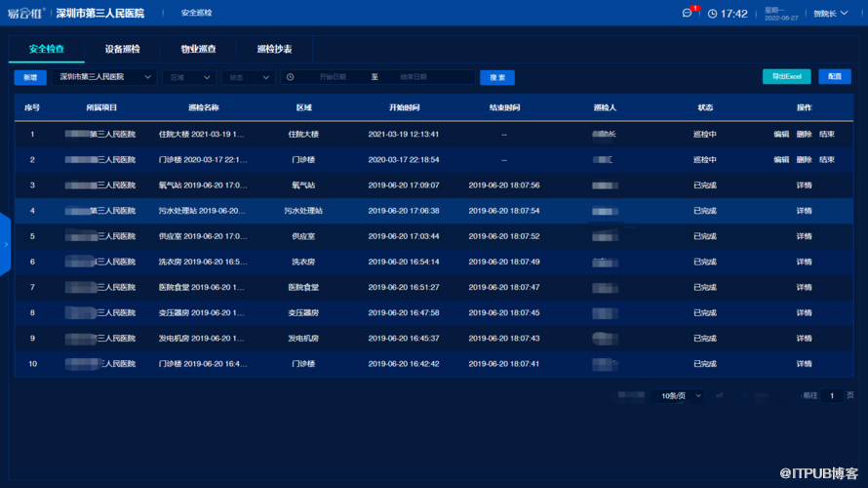Click the 配置 button

tap(835, 76)
